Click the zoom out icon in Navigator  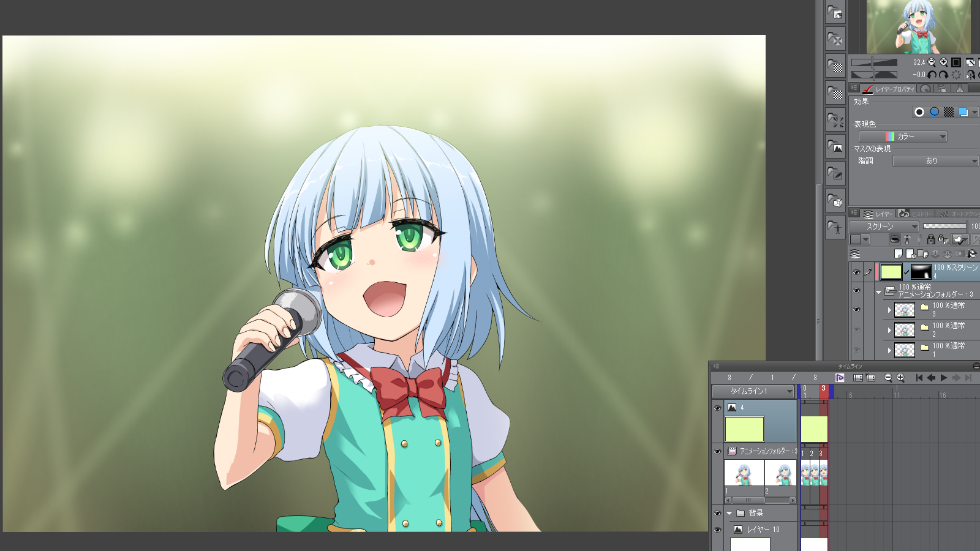(932, 62)
